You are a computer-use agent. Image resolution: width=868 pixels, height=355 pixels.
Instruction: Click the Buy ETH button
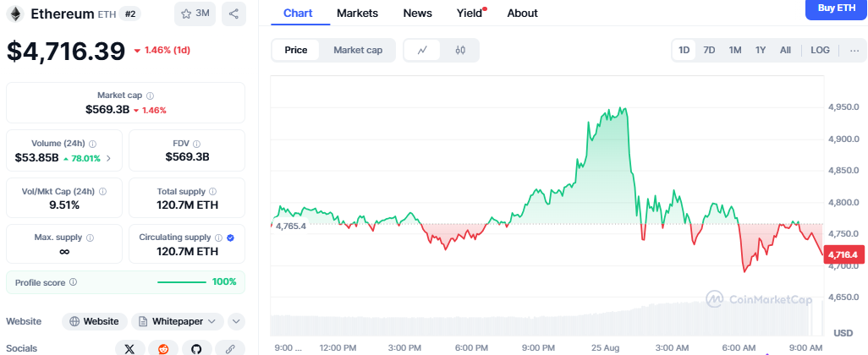[x=837, y=8]
